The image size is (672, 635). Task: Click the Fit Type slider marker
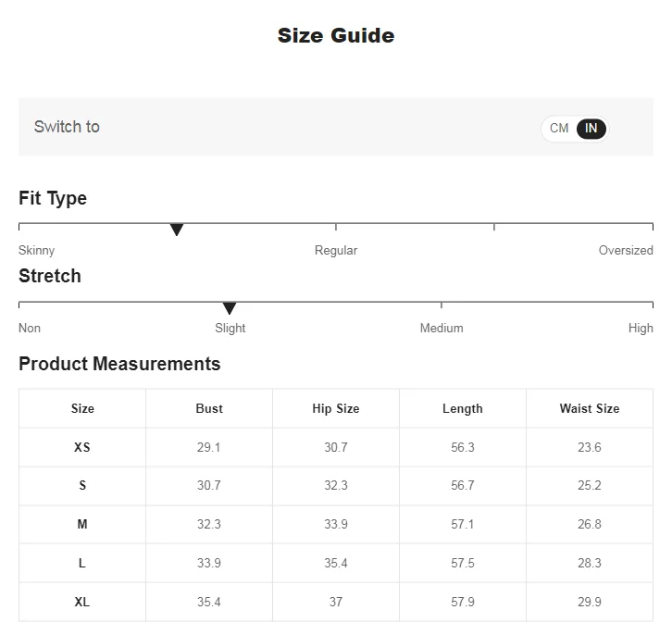click(x=177, y=230)
